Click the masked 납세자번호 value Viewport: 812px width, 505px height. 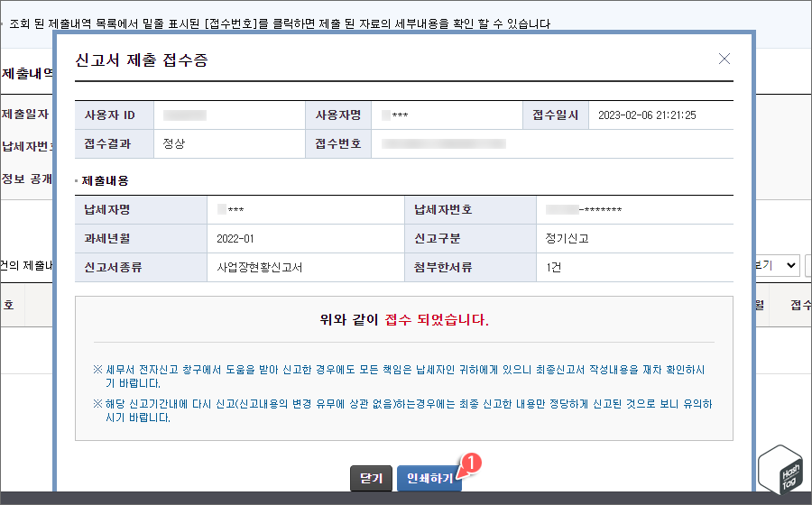[x=584, y=210]
